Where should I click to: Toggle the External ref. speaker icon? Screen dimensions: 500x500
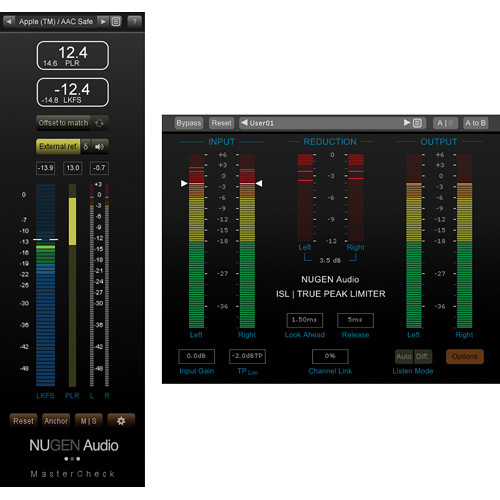99,147
